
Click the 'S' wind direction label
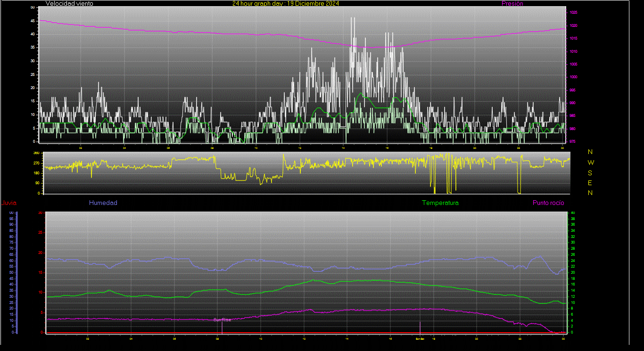(590, 172)
